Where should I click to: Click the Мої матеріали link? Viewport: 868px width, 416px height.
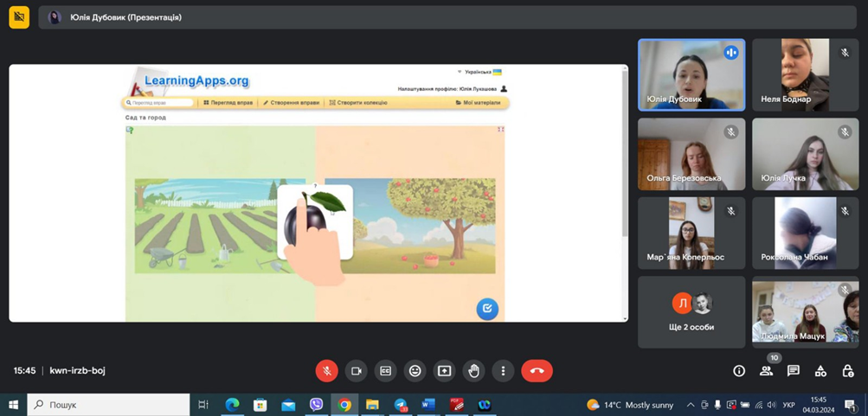[478, 102]
